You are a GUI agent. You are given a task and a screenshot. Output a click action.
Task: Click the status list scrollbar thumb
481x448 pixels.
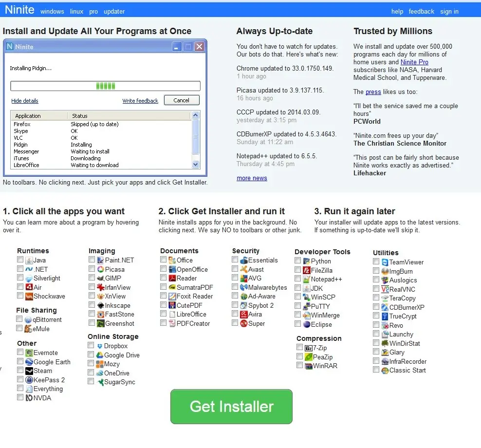click(195, 136)
